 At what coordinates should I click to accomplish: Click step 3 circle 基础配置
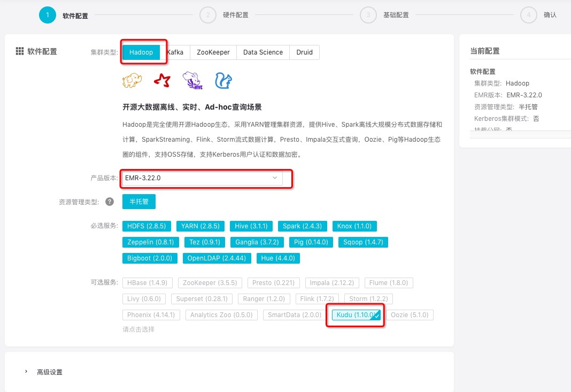click(368, 15)
